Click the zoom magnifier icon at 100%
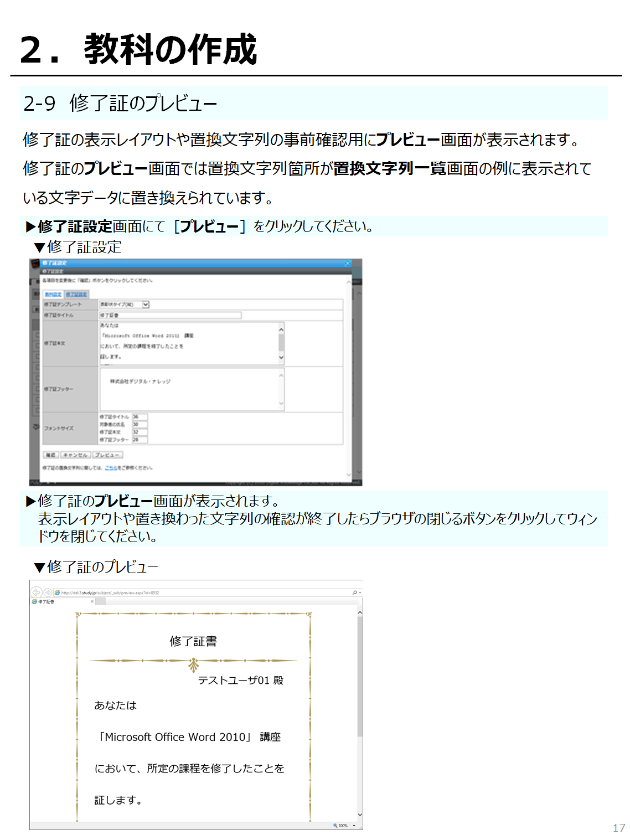630x840 pixels. 335,826
